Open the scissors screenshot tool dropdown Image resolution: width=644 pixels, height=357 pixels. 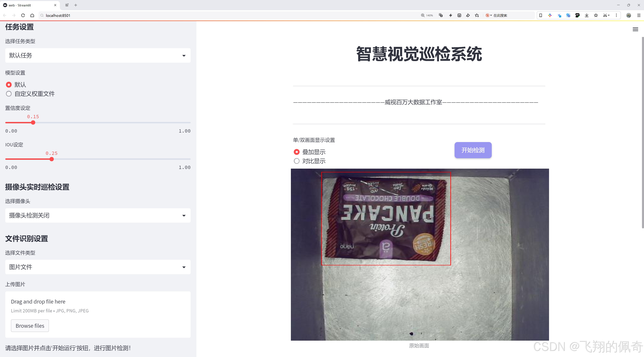pyautogui.click(x=606, y=15)
